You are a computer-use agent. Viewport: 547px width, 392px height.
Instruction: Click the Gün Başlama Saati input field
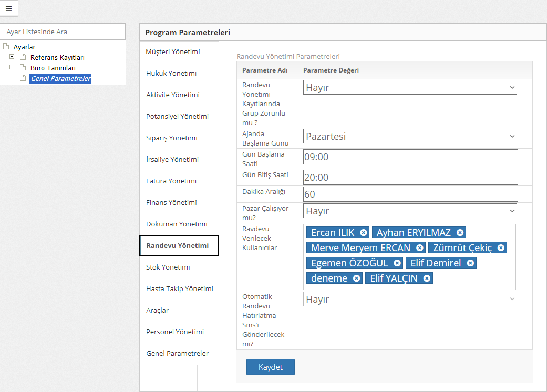coord(410,157)
